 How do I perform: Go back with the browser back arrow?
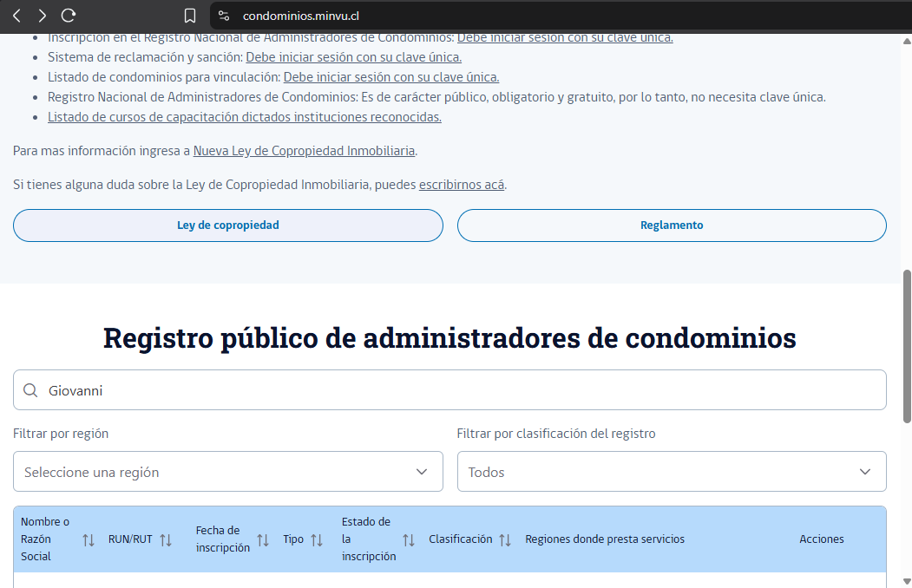click(16, 16)
